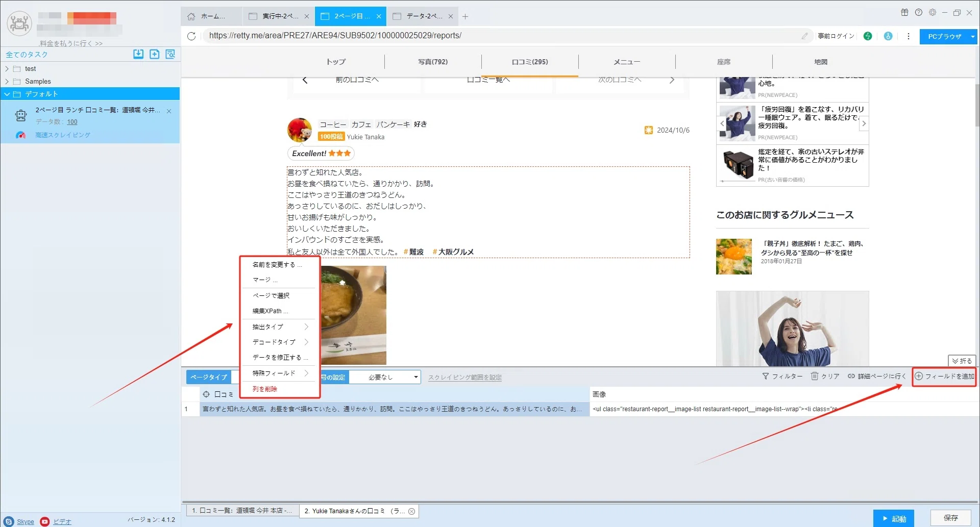Viewport: 980px width, 527px height.
Task: Click the Skype icon in the footer
Action: (9, 521)
